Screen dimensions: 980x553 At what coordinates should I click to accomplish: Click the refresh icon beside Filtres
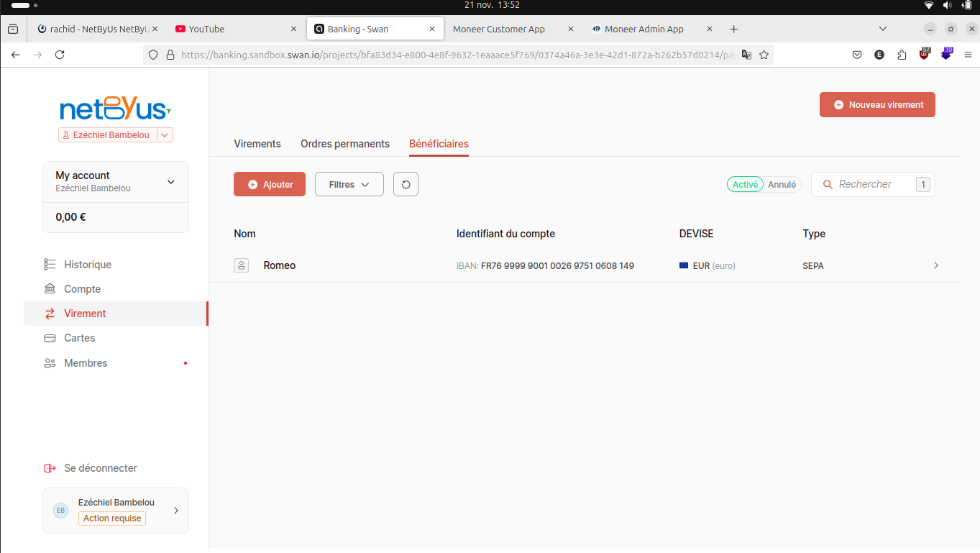tap(406, 184)
